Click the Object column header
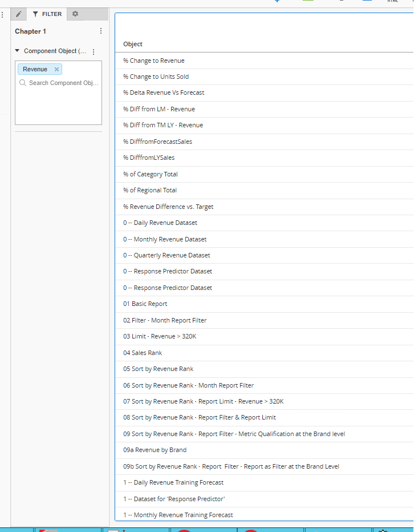Screen dimensions: 414x532 pos(133,44)
